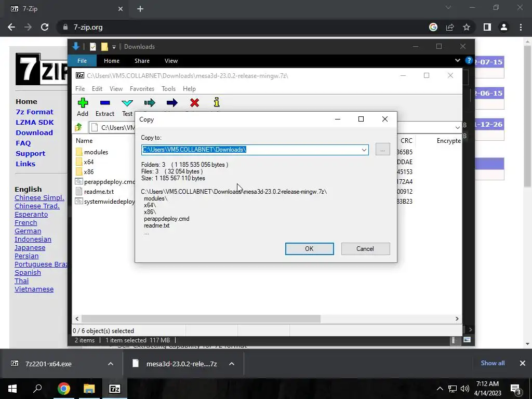This screenshot has height=399, width=532.
Task: Open the 7-Zip View menu
Action: 116,88
